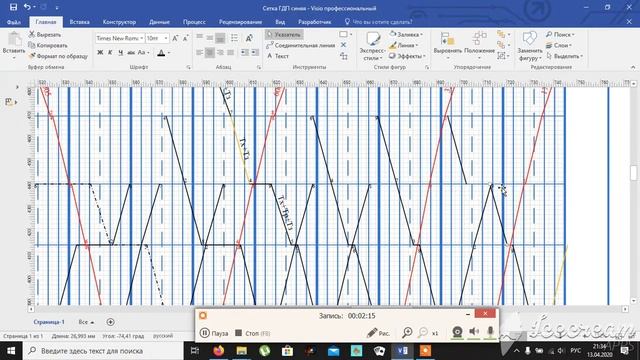This screenshot has height=360, width=640.
Task: Switch to the Вид tab
Action: coord(280,22)
